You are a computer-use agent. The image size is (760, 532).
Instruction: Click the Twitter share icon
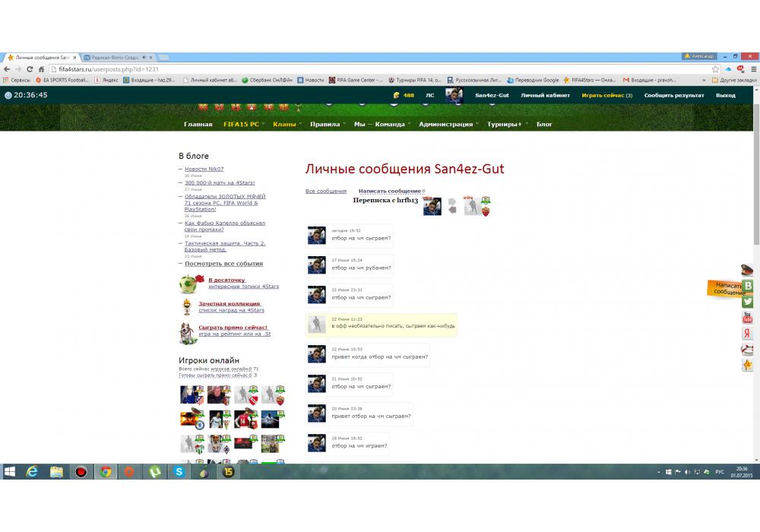748,302
